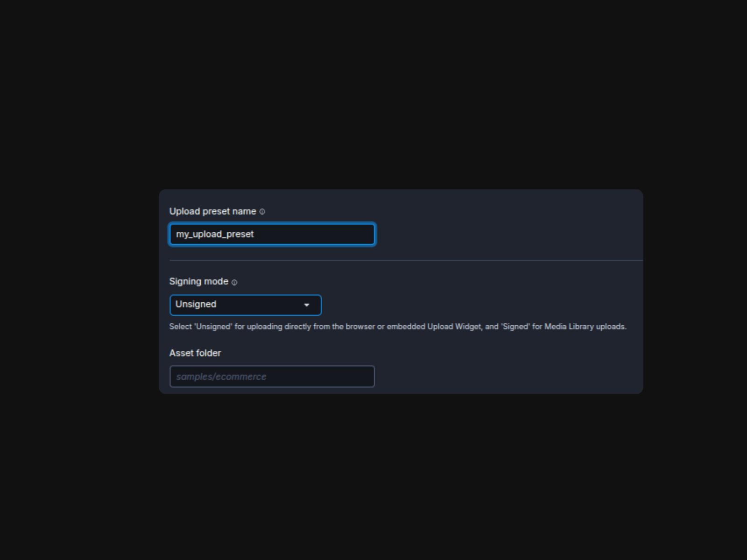Click 'Media Library uploads' in the helper text
This screenshot has height=560, width=747.
585,327
